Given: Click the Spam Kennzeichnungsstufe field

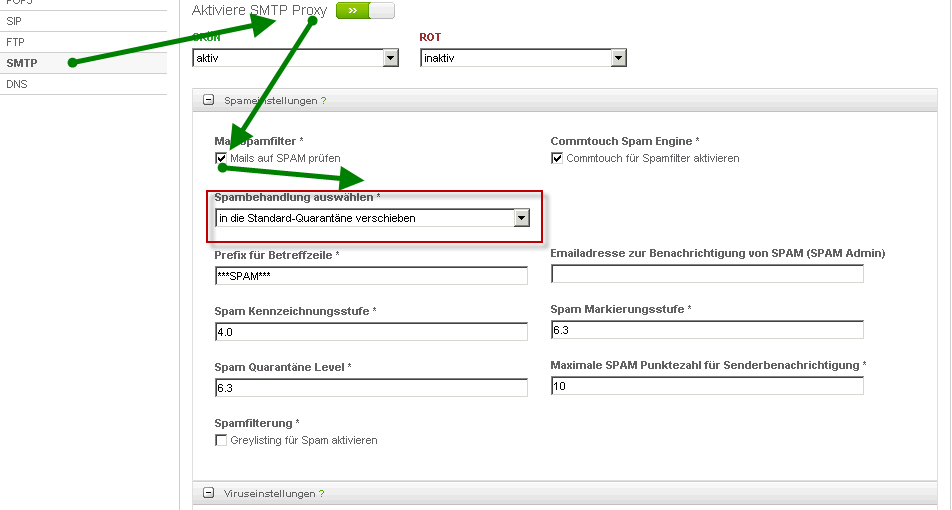Looking at the screenshot, I should point(370,331).
